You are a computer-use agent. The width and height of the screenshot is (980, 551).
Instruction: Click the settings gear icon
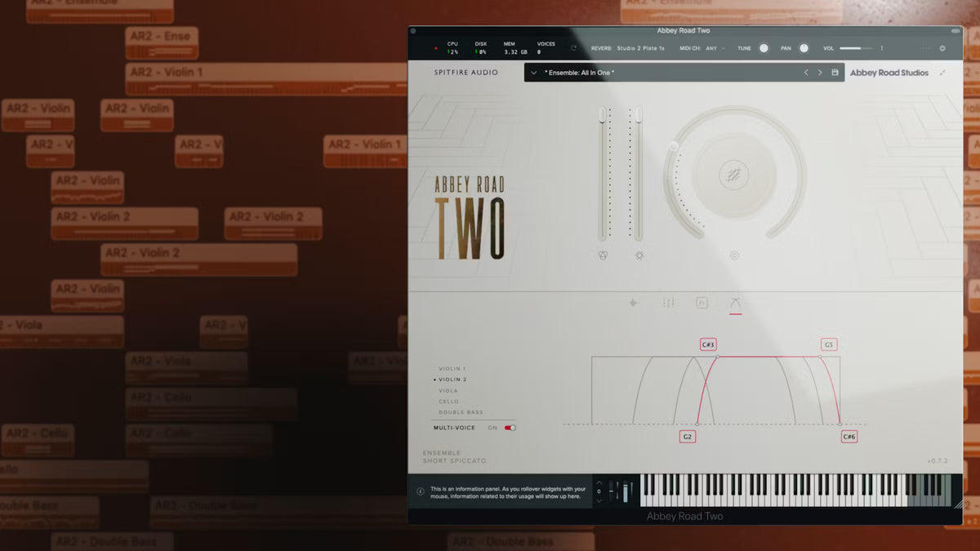tap(942, 48)
